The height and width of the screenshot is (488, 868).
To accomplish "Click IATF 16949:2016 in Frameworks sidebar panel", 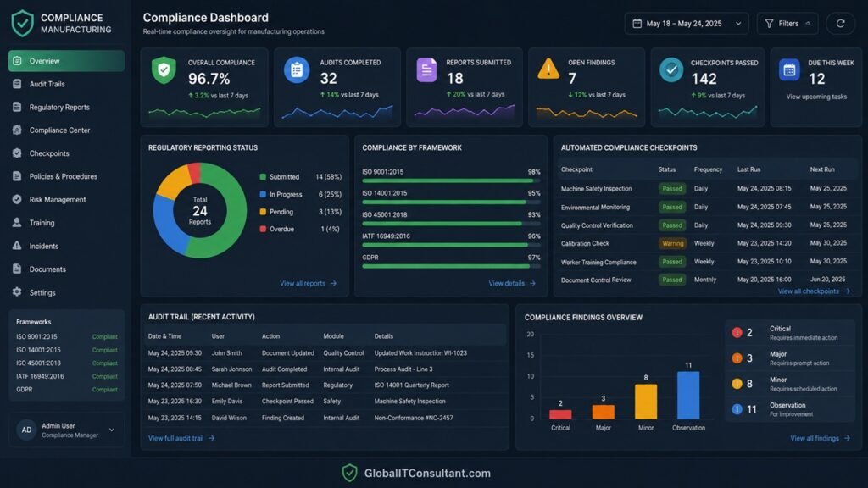I will coord(40,376).
